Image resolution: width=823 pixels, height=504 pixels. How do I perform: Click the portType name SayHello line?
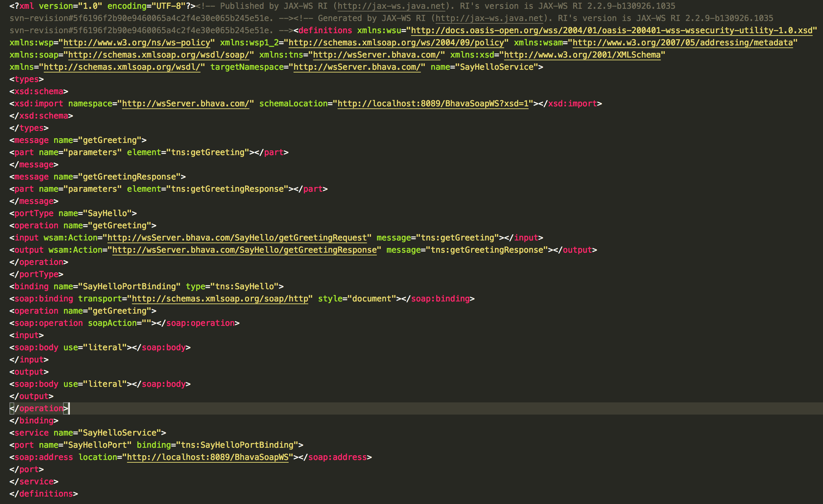[73, 213]
